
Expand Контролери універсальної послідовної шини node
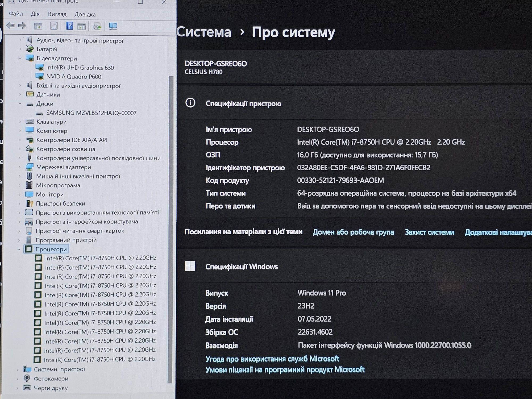(20, 158)
